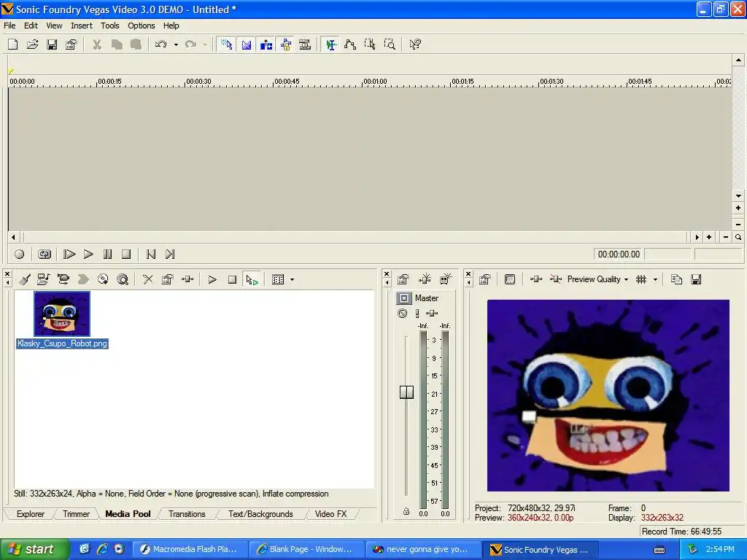Viewport: 747px width, 560px height.
Task: Switch to Macromedia Flash Player in the taskbar
Action: pos(190,550)
